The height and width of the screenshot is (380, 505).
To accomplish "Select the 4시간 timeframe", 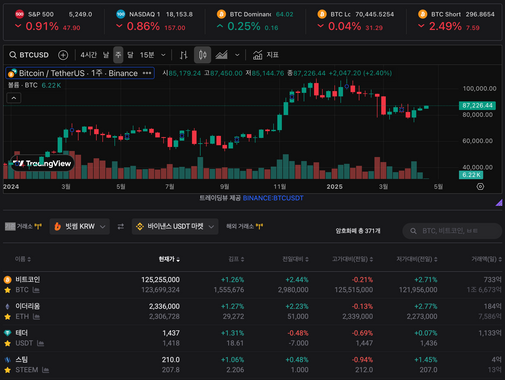I will coord(88,55).
